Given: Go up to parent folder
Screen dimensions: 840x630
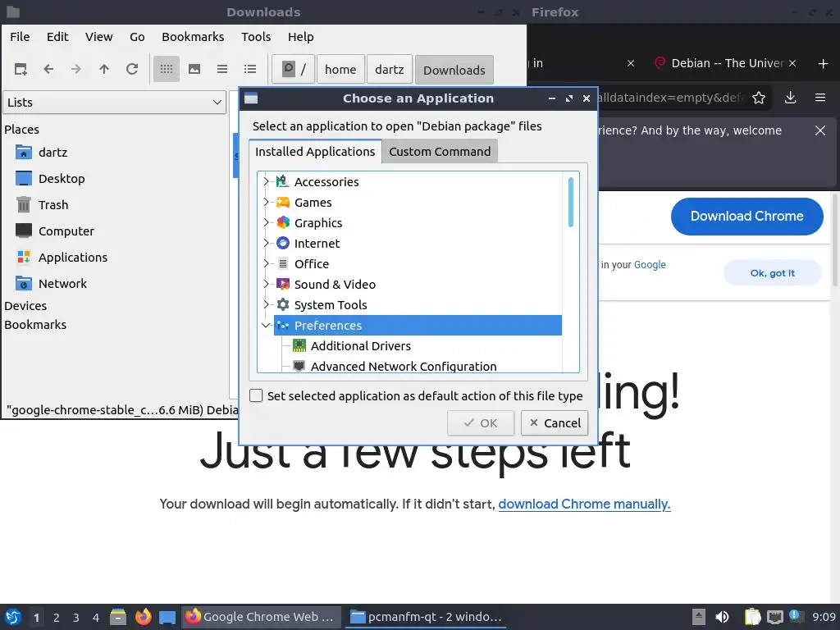Looking at the screenshot, I should (104, 69).
